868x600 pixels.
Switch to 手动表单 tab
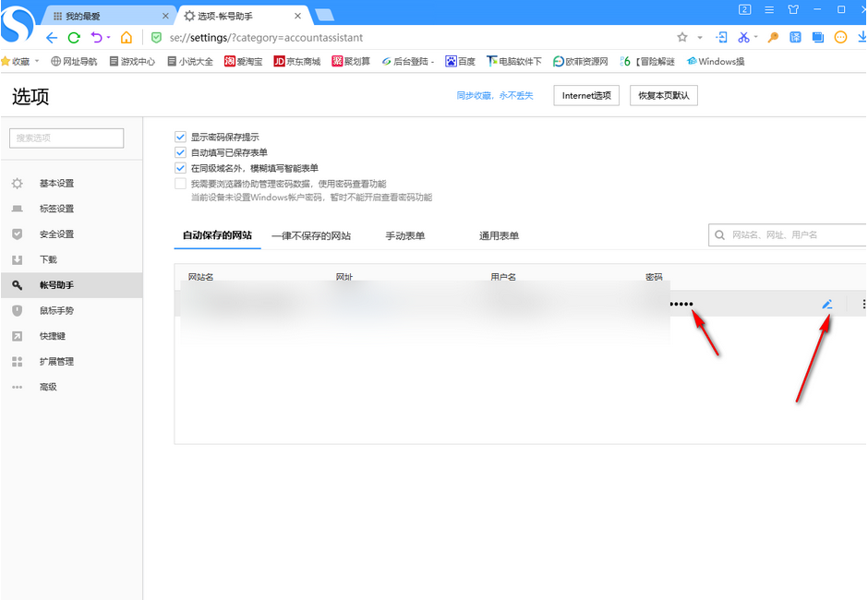(x=404, y=236)
